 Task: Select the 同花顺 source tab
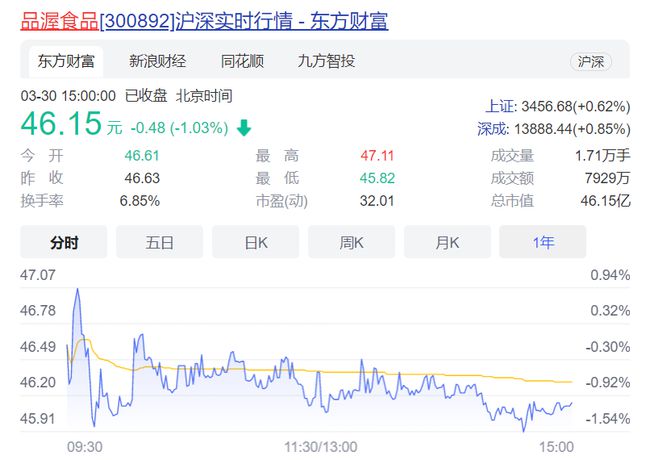242,61
